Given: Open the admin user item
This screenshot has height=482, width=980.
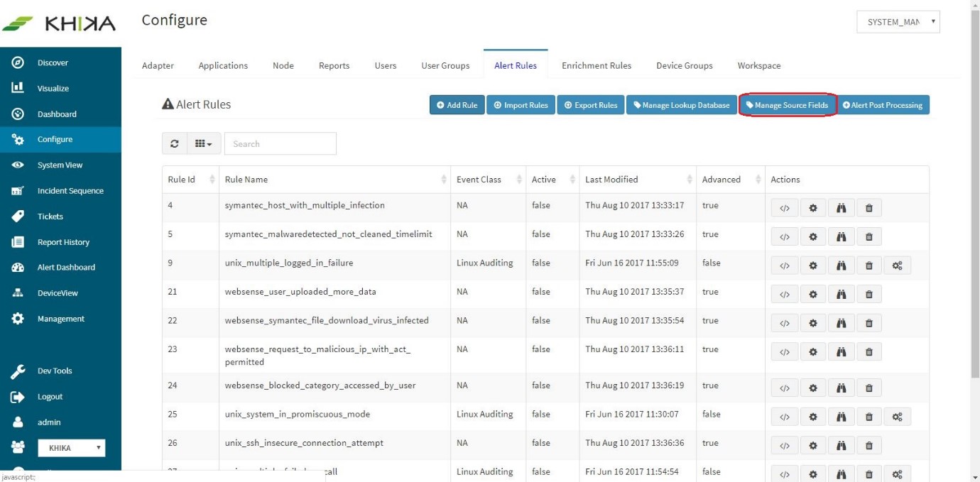Looking at the screenshot, I should pyautogui.click(x=49, y=422).
